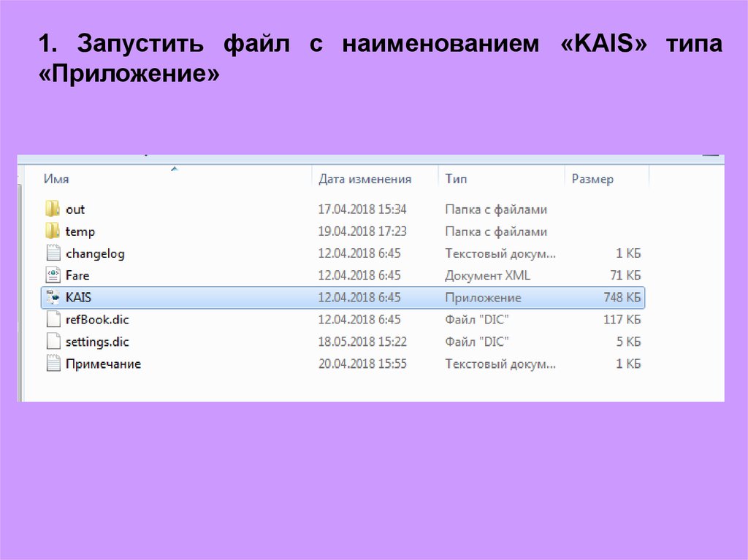
Task: Sort by the Размер column header
Action: tap(592, 180)
